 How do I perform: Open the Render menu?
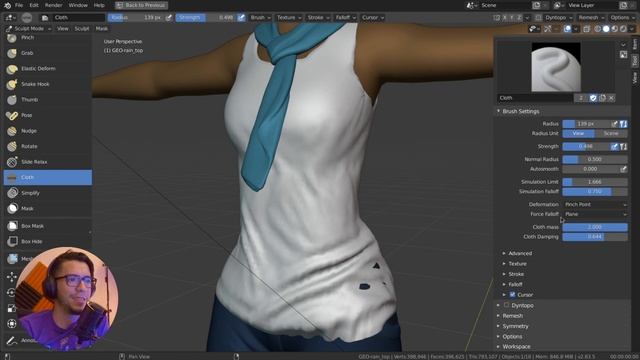[x=53, y=5]
